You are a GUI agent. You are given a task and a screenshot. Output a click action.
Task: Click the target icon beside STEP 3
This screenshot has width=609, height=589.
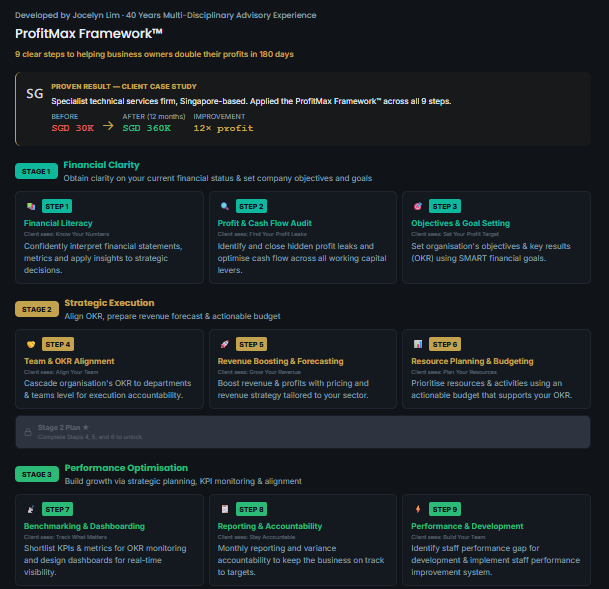[418, 206]
